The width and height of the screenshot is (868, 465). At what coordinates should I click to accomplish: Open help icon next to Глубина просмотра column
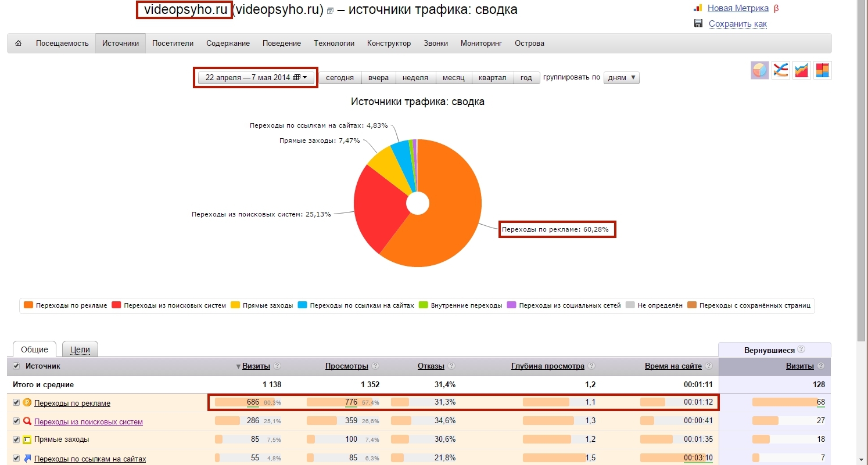click(x=591, y=366)
